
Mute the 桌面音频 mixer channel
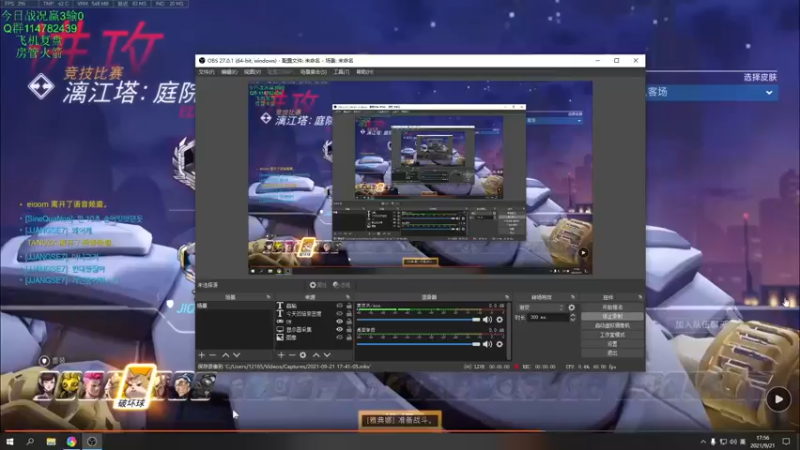click(x=487, y=344)
